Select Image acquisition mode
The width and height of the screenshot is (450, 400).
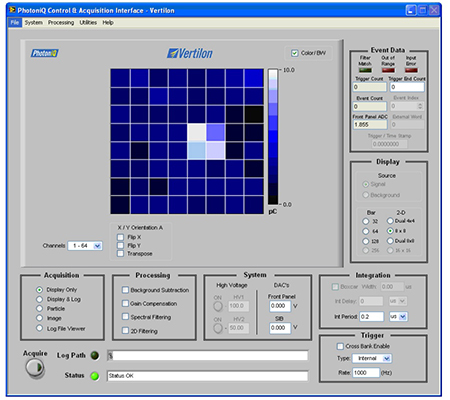(x=39, y=318)
